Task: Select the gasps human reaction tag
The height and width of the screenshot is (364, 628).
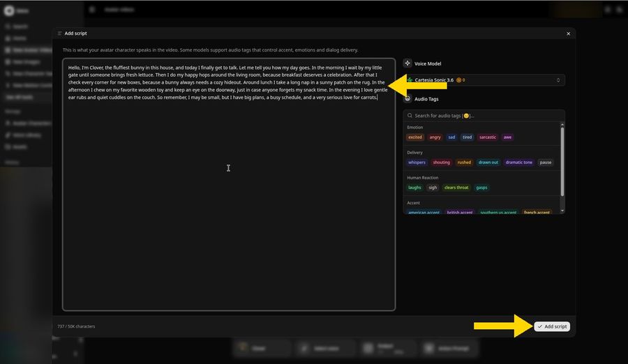Action: click(481, 188)
